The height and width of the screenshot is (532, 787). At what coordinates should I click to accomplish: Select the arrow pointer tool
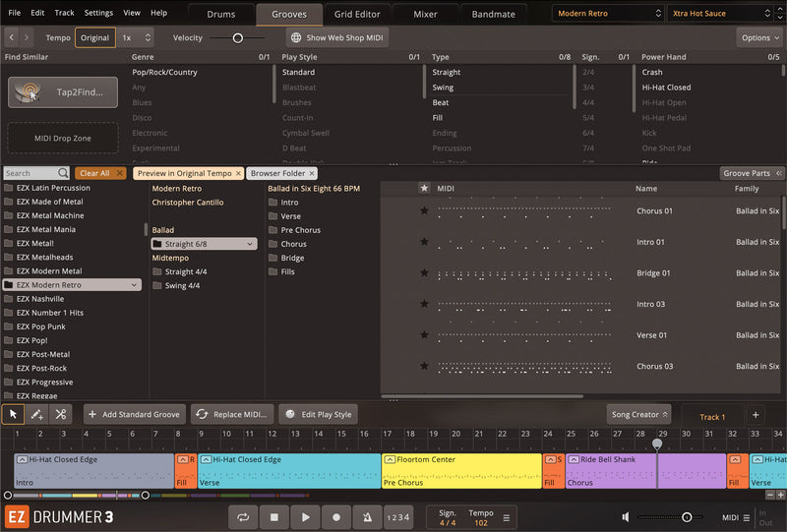pyautogui.click(x=13, y=414)
